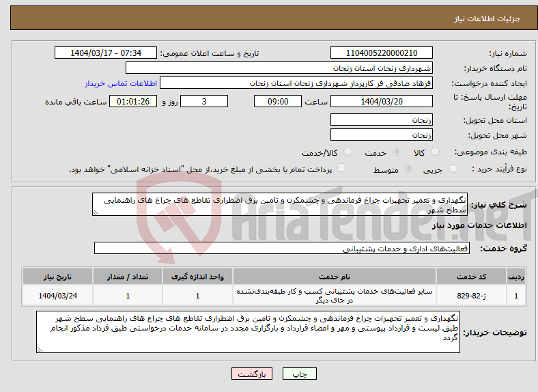Select the کالا/خدمت radio button
The width and height of the screenshot is (538, 392).
[x=348, y=152]
